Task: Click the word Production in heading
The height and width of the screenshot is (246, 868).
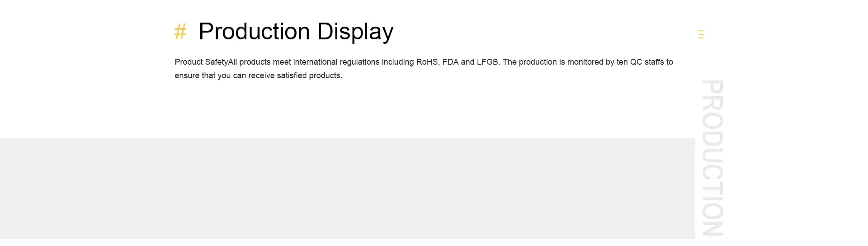Action: click(254, 32)
